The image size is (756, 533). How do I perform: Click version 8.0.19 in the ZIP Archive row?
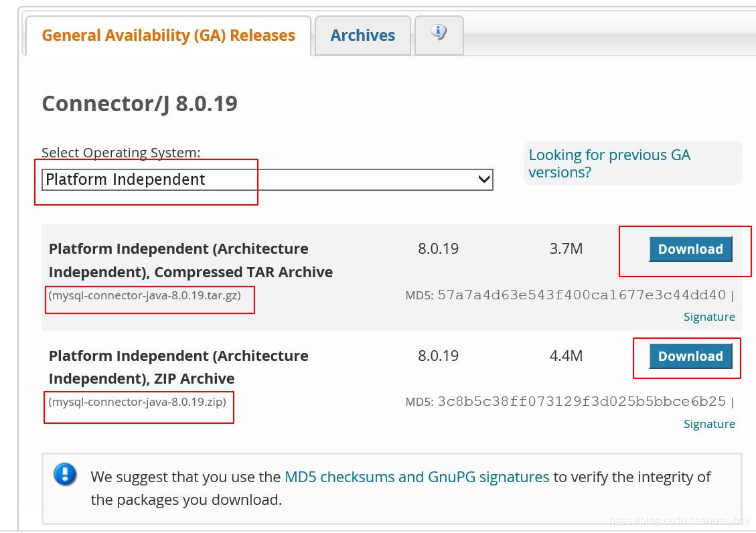(439, 356)
